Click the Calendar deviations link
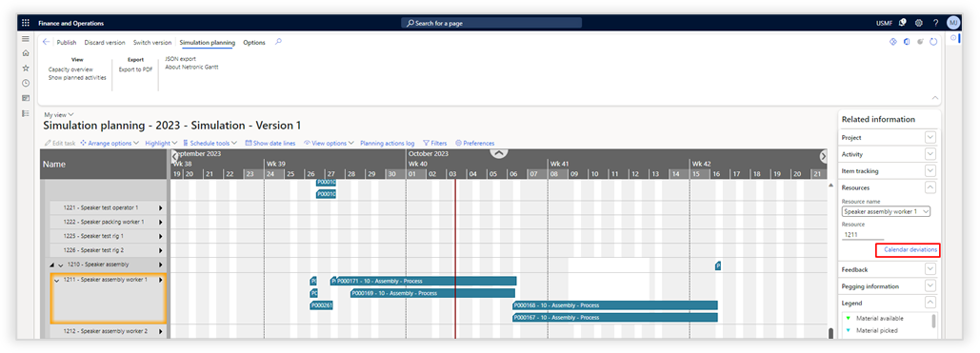 [910, 249]
